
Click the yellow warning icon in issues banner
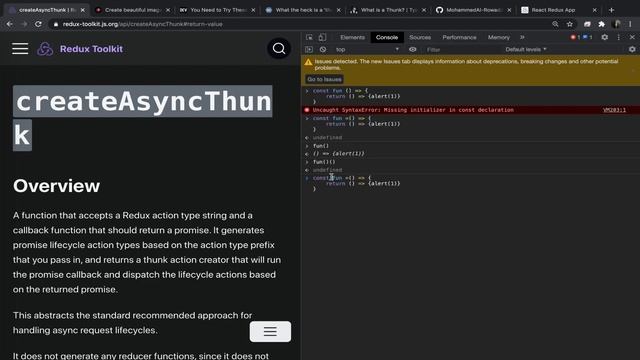(308, 62)
